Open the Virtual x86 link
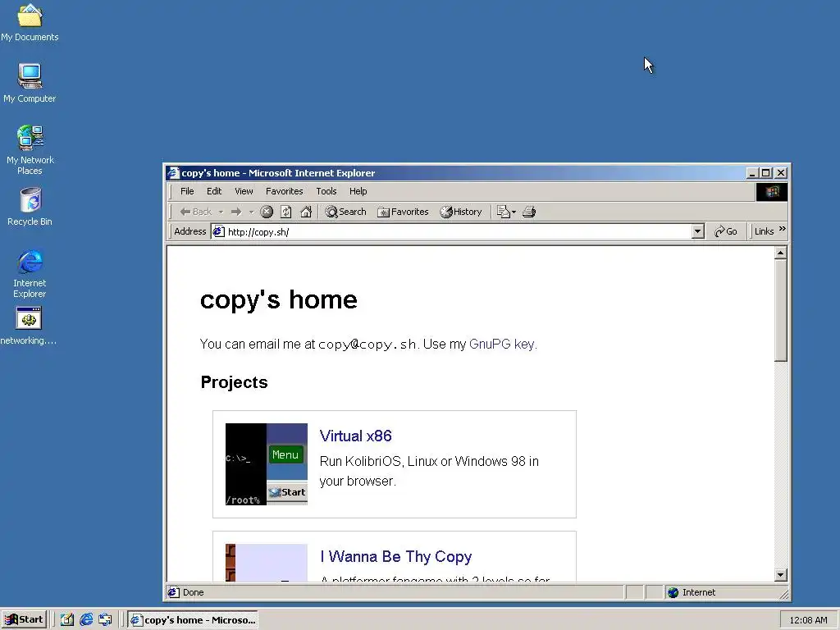The width and height of the screenshot is (840, 630). (x=356, y=436)
